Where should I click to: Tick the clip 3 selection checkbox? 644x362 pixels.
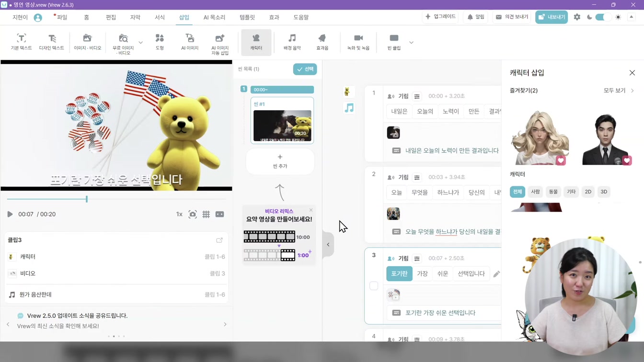(x=374, y=286)
